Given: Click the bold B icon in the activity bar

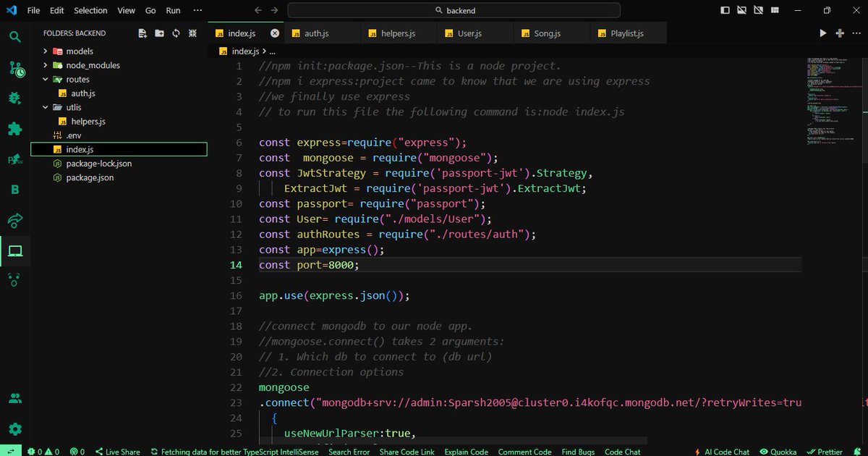Looking at the screenshot, I should click(15, 190).
